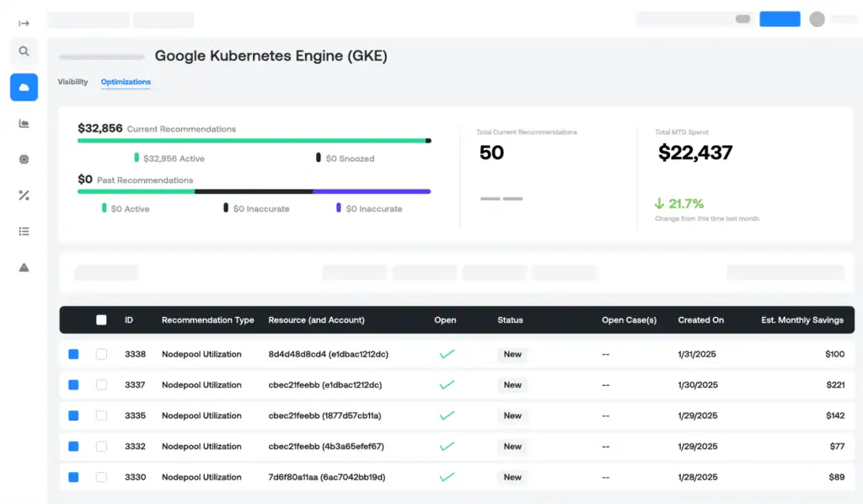Sort by Est. Monthly Savings column header
The height and width of the screenshot is (504, 863).
coord(801,320)
